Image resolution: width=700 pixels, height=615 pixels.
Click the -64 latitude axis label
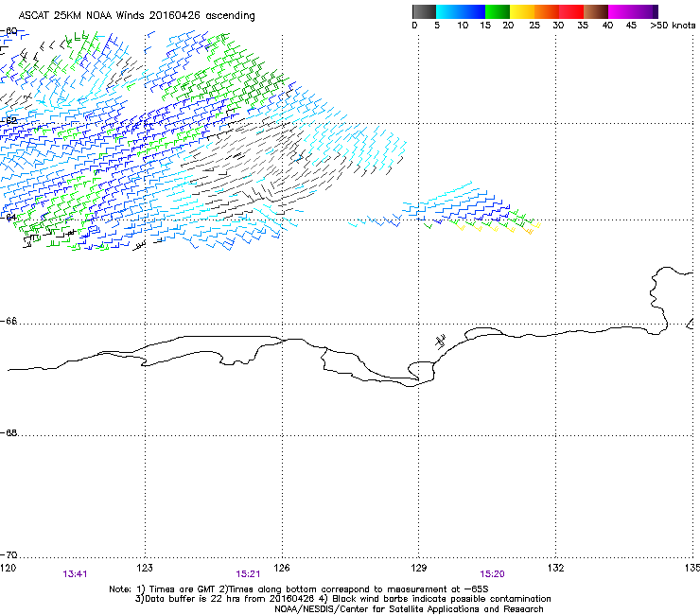pyautogui.click(x=9, y=218)
